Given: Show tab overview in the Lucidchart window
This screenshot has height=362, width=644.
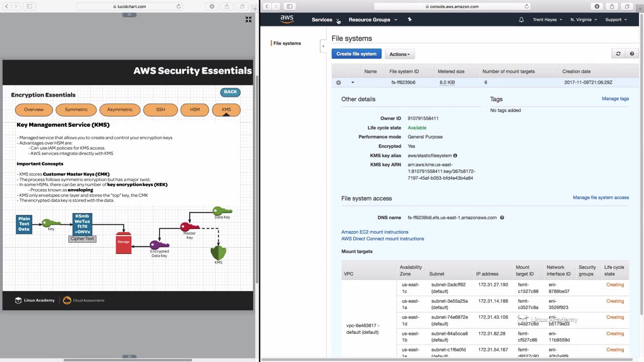Looking at the screenshot, I should coord(242,7).
